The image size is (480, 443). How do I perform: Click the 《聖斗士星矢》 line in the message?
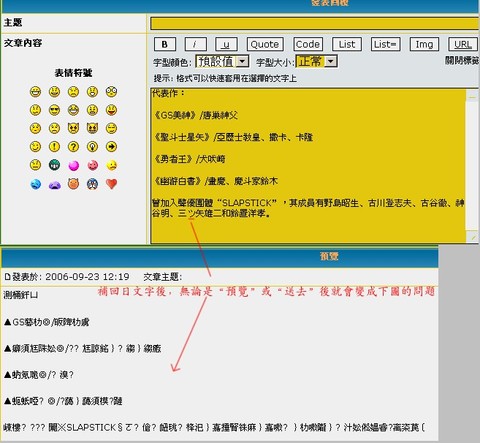[233, 137]
